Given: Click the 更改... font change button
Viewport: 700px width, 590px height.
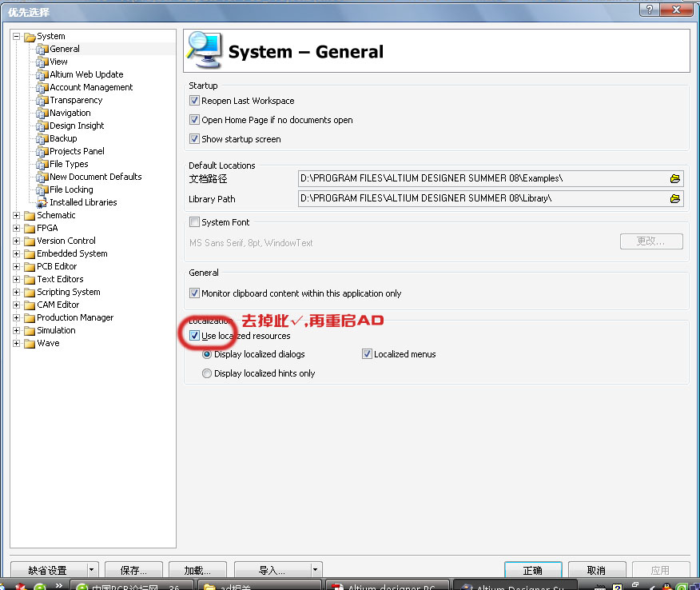Looking at the screenshot, I should pyautogui.click(x=651, y=241).
